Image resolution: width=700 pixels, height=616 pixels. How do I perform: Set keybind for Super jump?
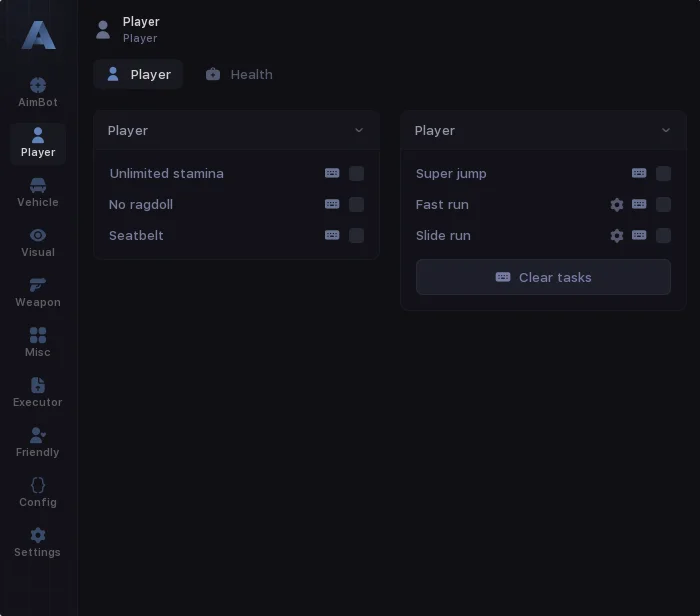pyautogui.click(x=639, y=173)
